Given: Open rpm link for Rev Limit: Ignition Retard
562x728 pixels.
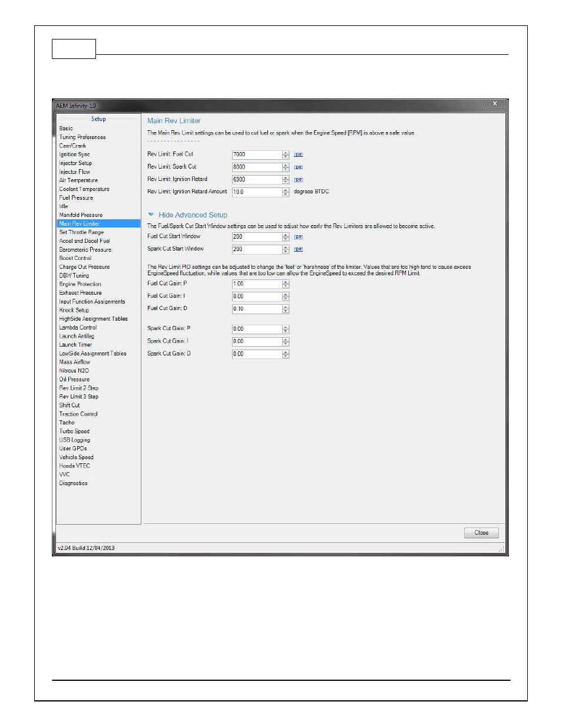Looking at the screenshot, I should [x=298, y=179].
